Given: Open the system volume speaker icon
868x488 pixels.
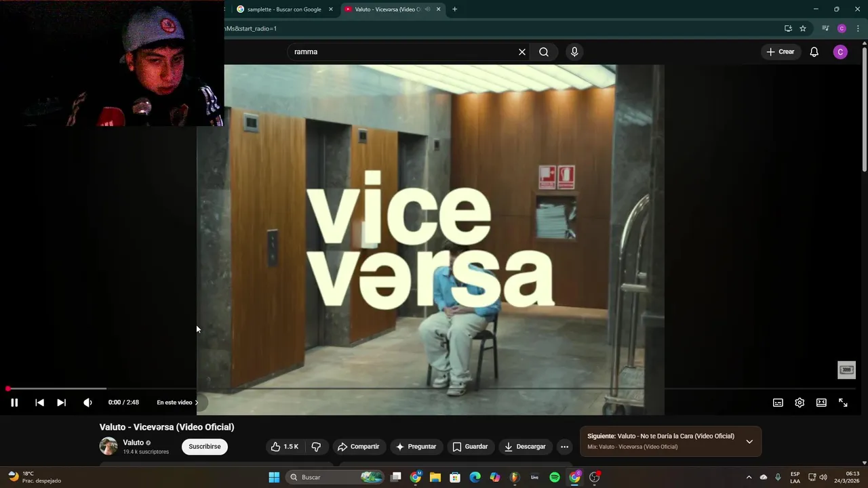Looking at the screenshot, I should [823, 477].
